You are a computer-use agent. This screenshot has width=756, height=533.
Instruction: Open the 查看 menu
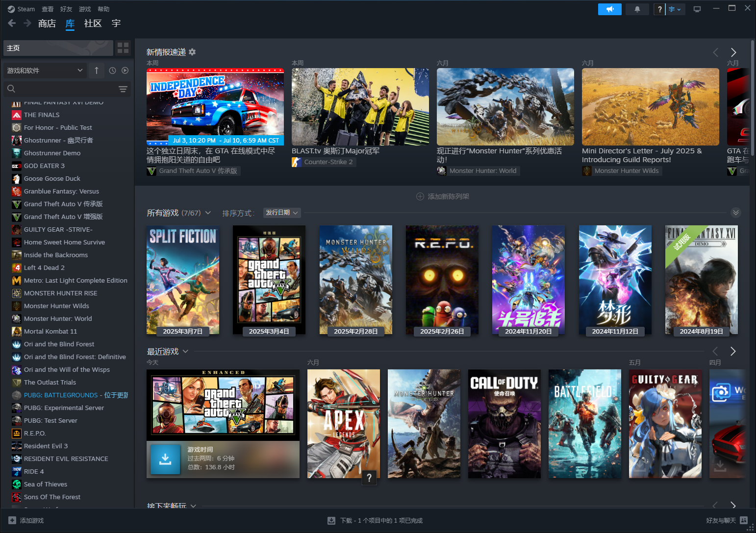(x=48, y=9)
